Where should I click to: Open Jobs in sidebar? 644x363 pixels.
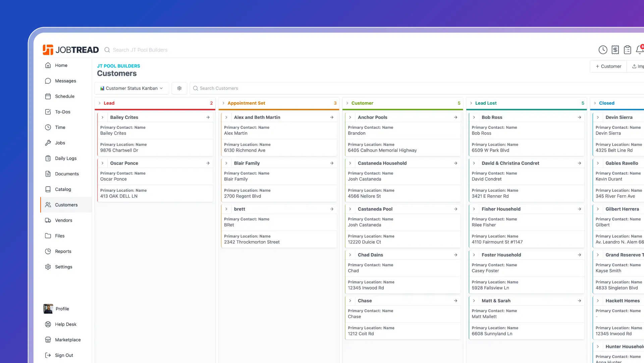click(x=66, y=143)
